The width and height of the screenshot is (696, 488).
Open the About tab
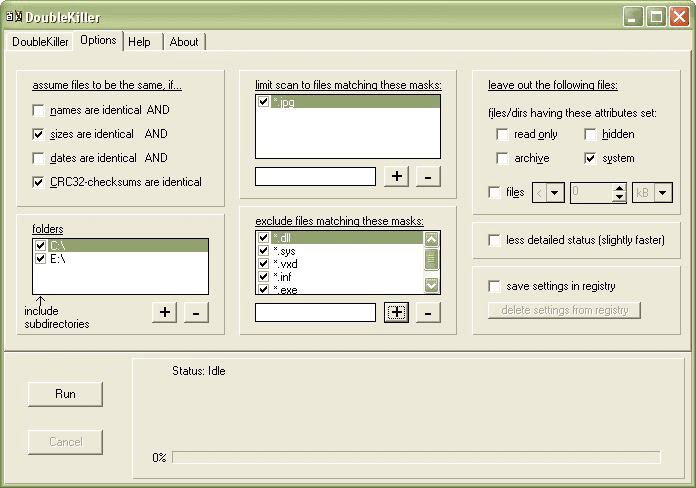(184, 42)
